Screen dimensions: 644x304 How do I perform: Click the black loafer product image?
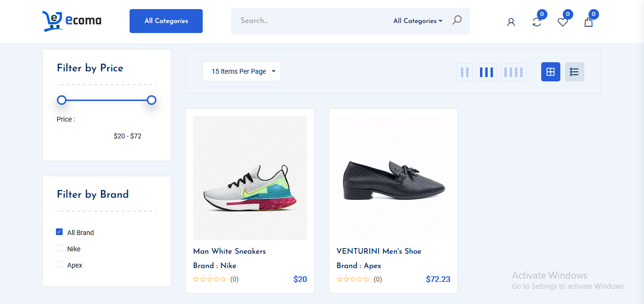[393, 178]
